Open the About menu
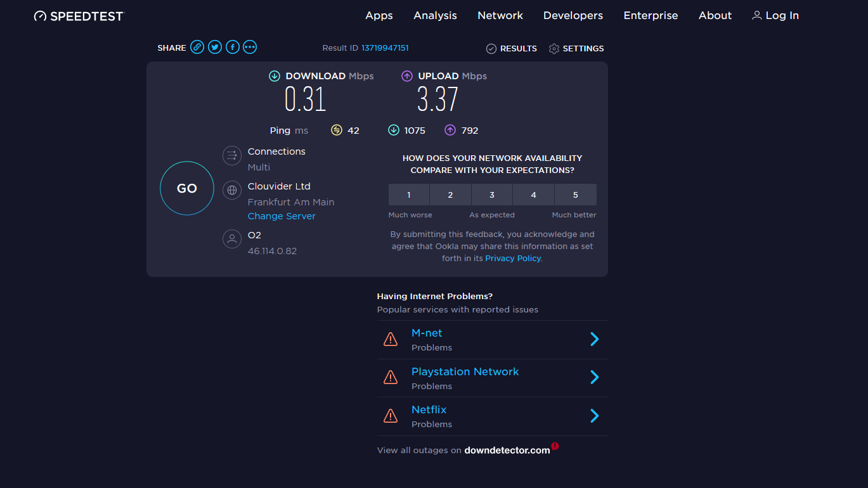Screen dimensions: 868x488 715,16
